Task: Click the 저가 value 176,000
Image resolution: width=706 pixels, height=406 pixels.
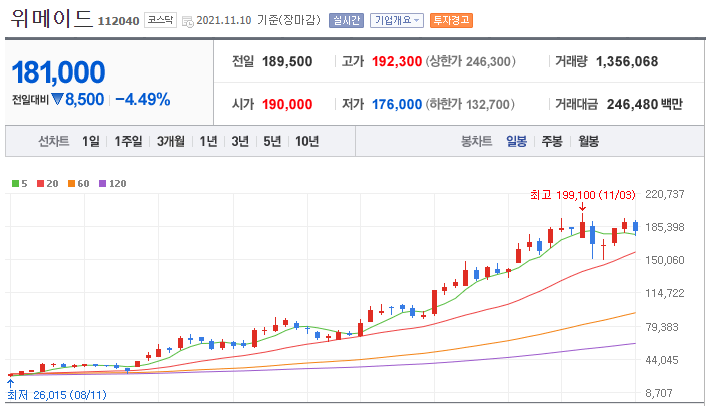Action: (397, 104)
